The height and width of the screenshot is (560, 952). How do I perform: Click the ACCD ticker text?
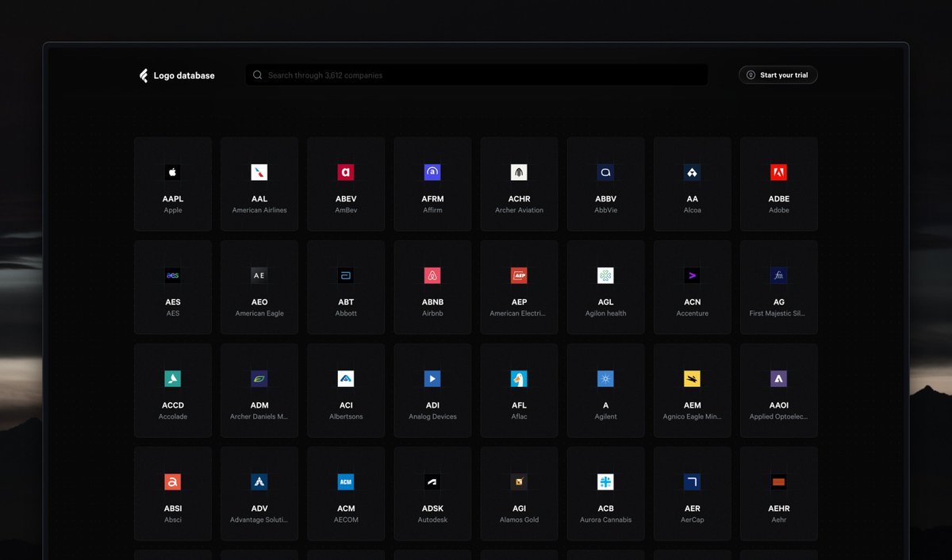173,405
